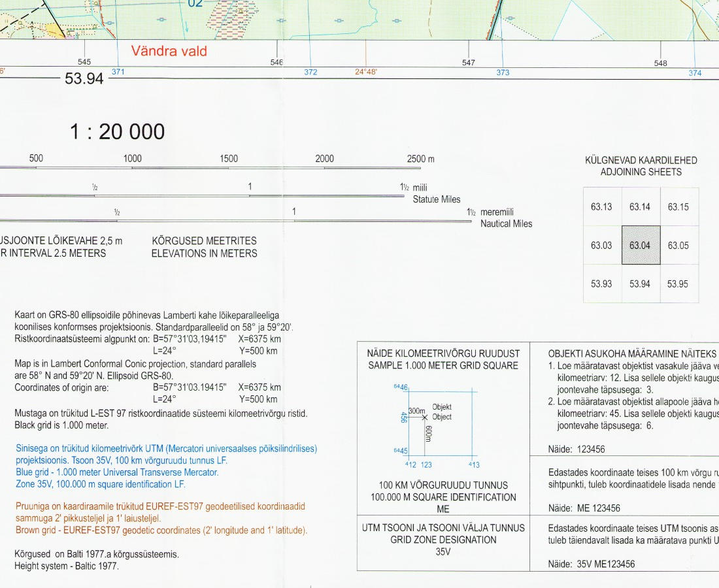
Task: Click the brown longitude label "24°48'"
Action: click(x=366, y=72)
